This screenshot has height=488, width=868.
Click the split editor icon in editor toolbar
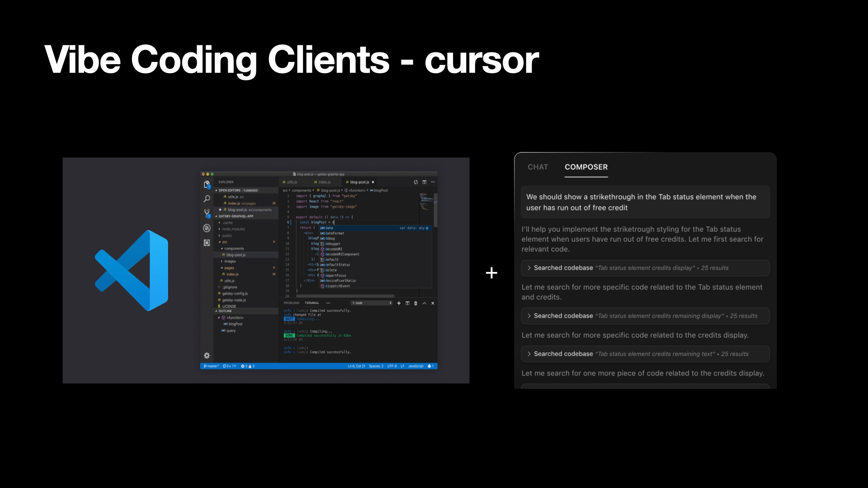pyautogui.click(x=424, y=182)
